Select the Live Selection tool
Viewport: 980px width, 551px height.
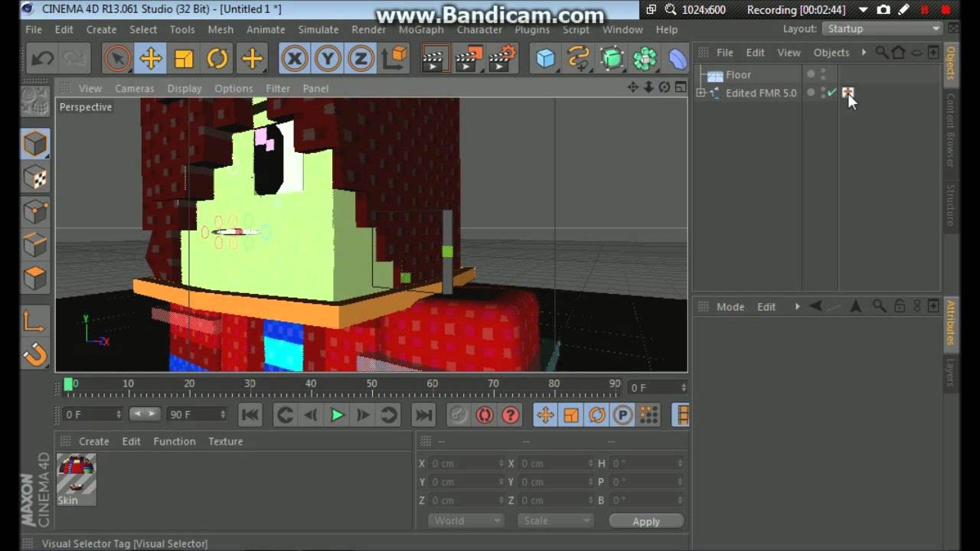pos(117,59)
